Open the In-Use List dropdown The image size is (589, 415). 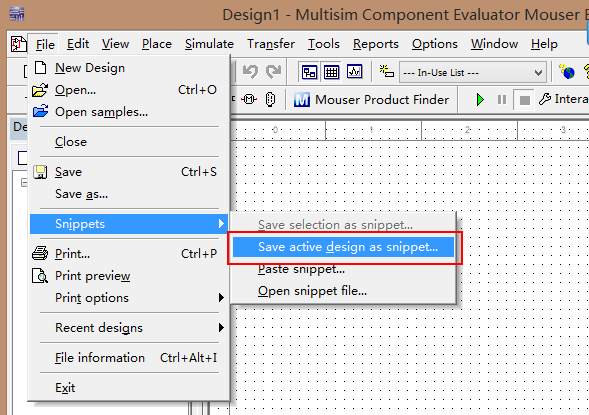coord(473,72)
